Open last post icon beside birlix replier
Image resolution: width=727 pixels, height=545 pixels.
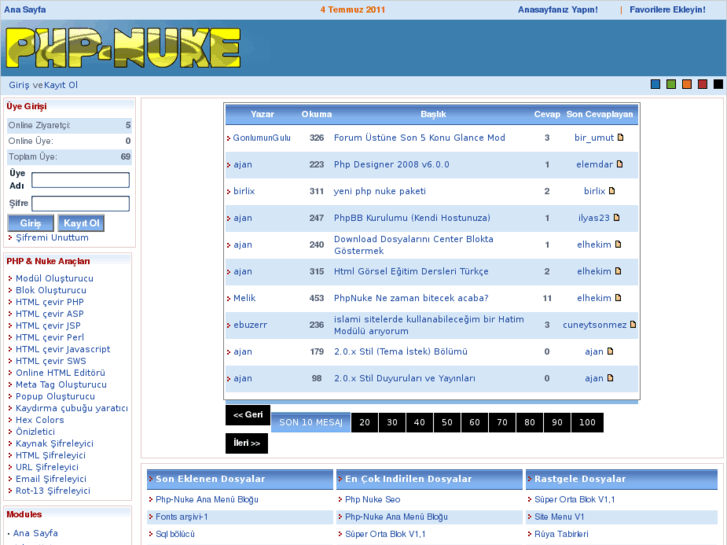(612, 191)
